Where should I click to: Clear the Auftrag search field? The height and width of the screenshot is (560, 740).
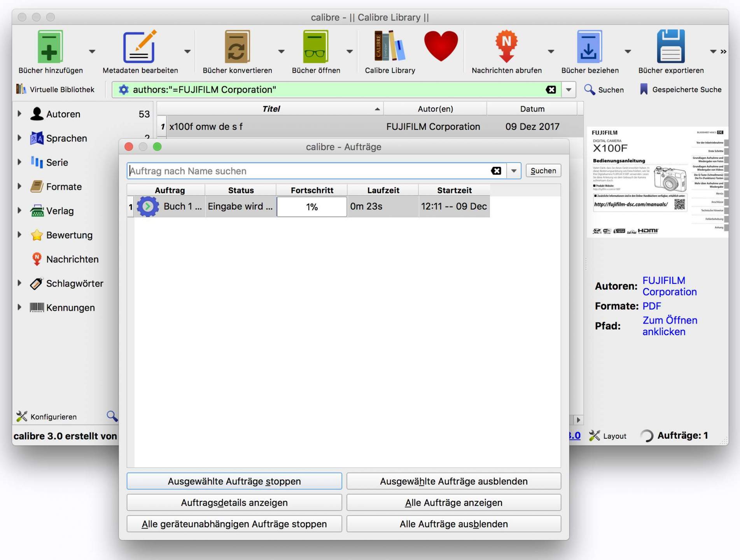click(x=496, y=171)
